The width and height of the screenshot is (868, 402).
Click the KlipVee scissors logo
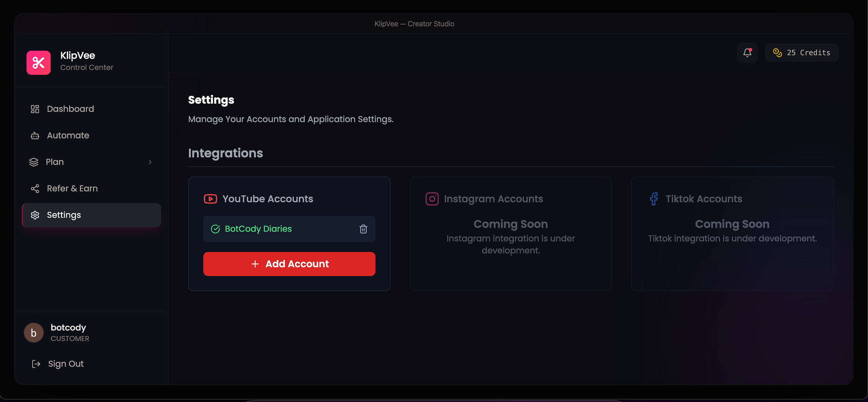tap(39, 63)
